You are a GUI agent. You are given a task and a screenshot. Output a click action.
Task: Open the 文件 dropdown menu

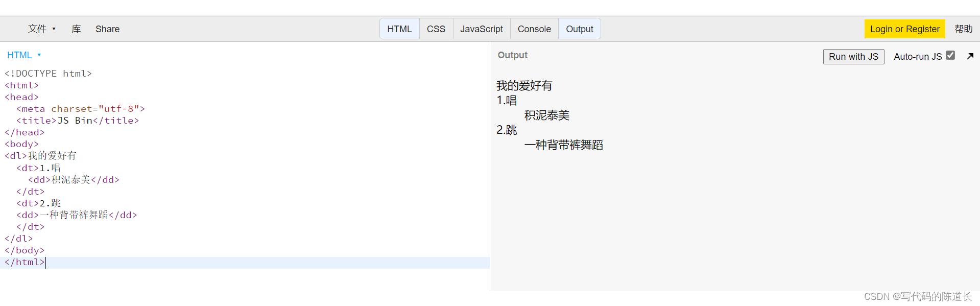pyautogui.click(x=42, y=29)
